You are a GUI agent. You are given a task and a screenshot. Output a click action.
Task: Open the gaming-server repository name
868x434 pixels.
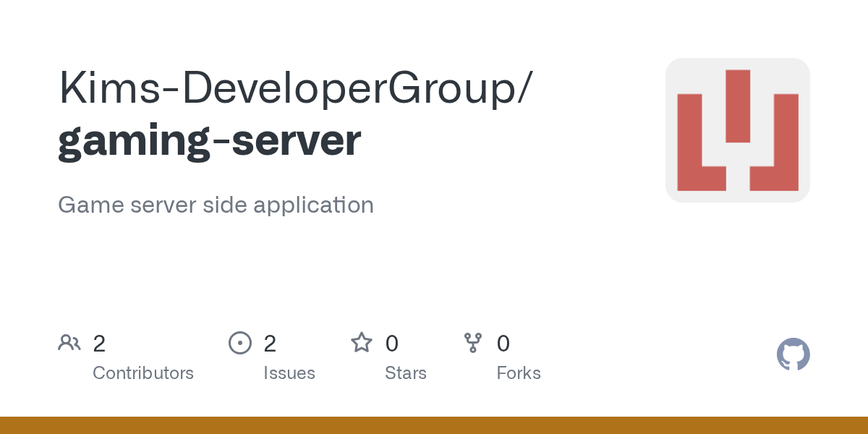pos(208,139)
